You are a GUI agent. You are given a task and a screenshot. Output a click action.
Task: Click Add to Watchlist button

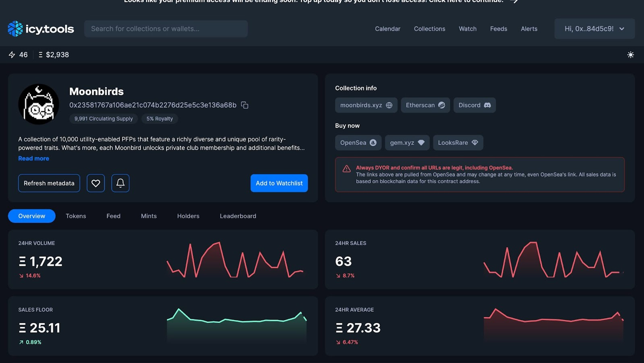(279, 183)
